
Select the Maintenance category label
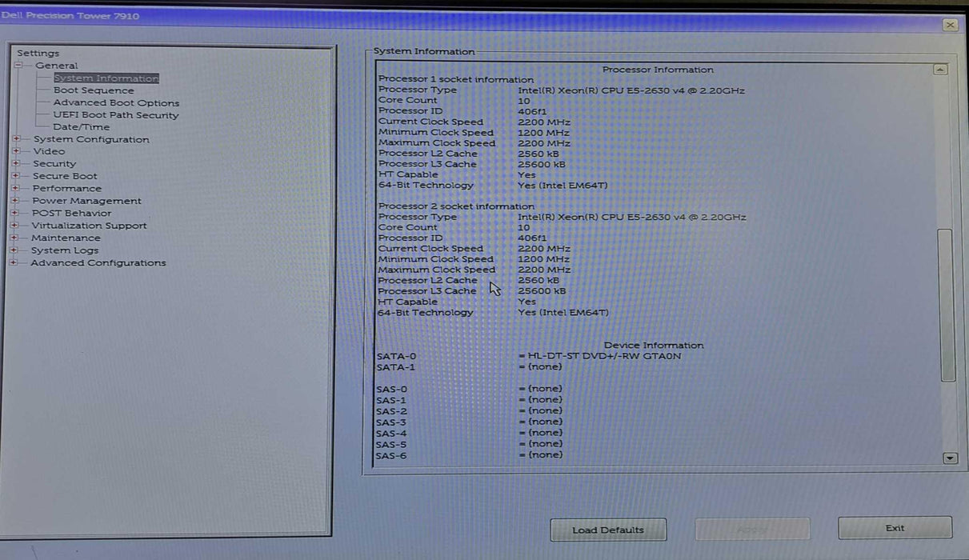[66, 238]
